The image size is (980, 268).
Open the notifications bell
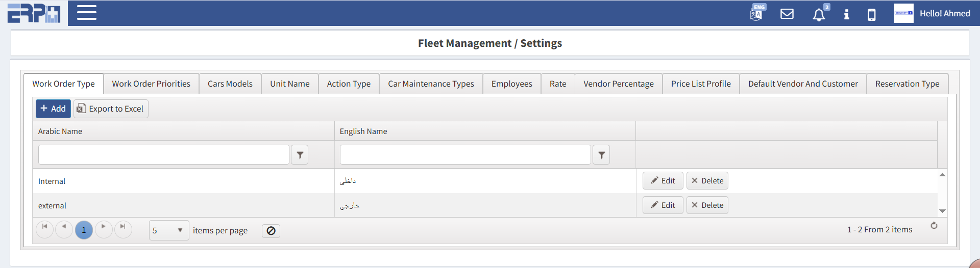(819, 14)
